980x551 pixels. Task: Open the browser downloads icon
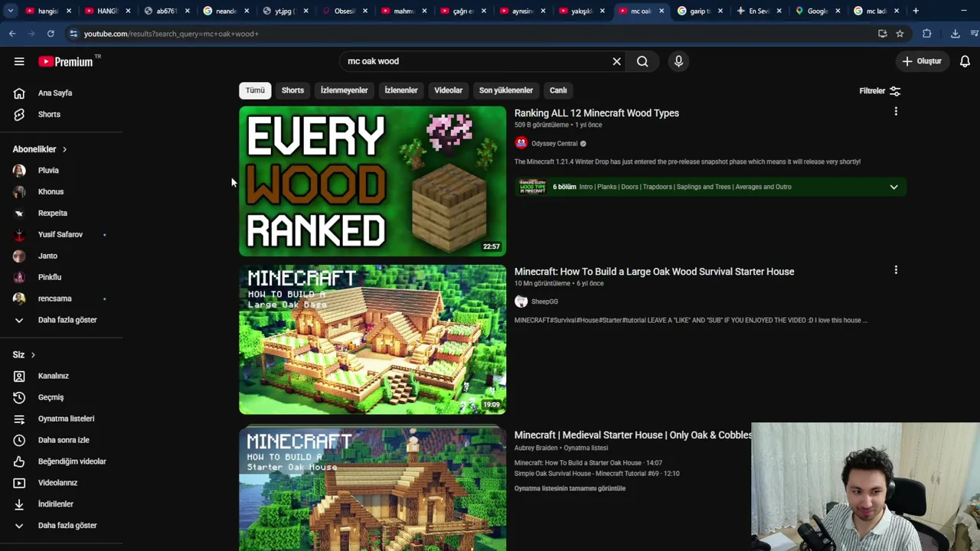(955, 34)
